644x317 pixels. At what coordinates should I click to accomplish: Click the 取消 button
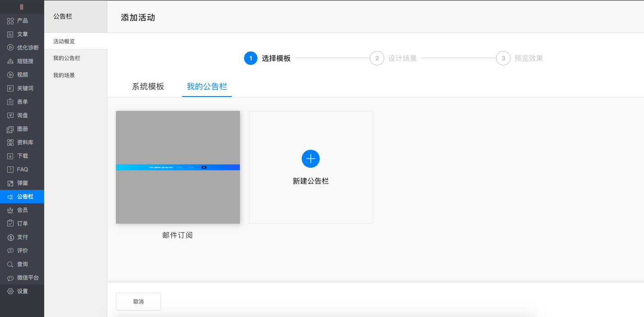coord(138,301)
